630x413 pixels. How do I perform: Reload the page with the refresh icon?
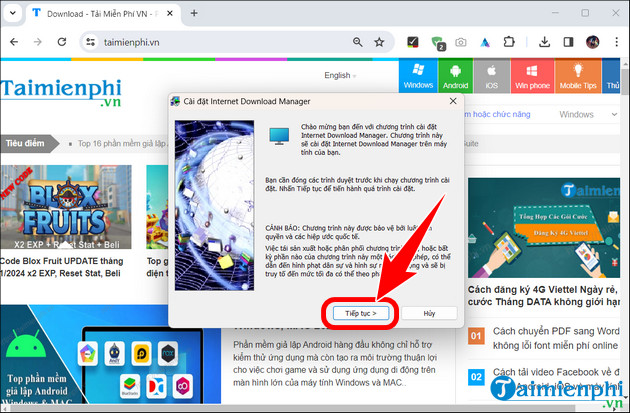click(x=61, y=42)
